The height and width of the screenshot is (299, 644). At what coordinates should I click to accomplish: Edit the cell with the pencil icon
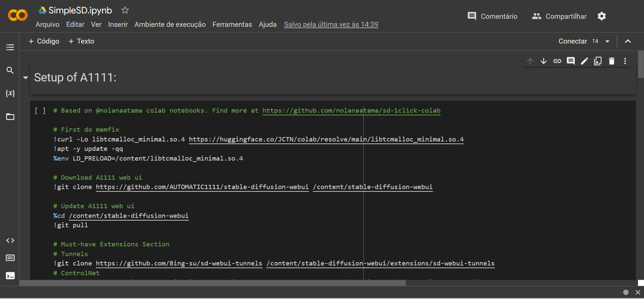tap(584, 61)
